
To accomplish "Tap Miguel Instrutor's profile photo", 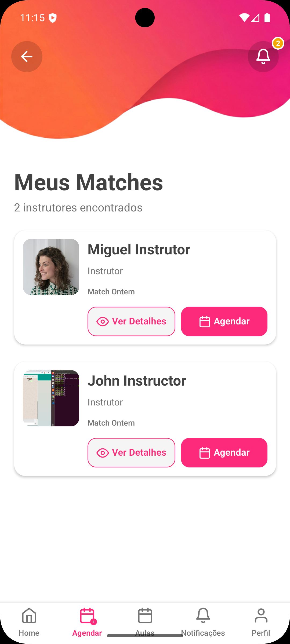I will click(51, 267).
